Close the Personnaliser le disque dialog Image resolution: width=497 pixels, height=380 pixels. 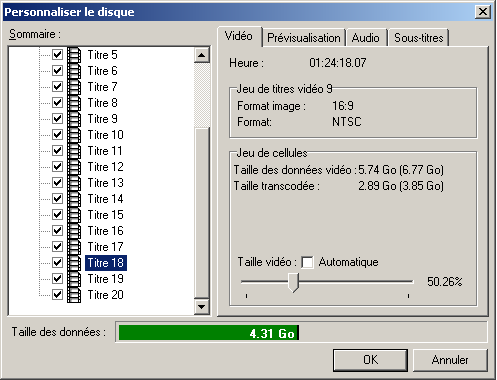point(482,12)
